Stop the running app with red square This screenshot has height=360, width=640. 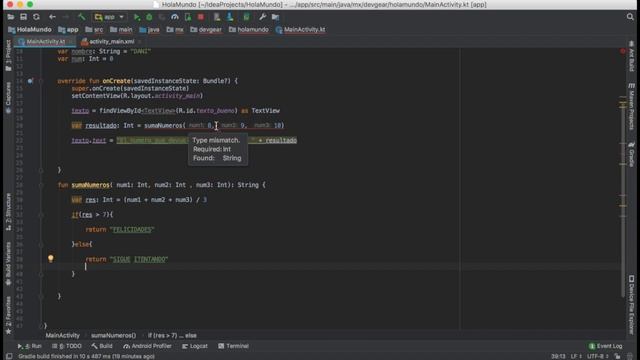tap(200, 17)
